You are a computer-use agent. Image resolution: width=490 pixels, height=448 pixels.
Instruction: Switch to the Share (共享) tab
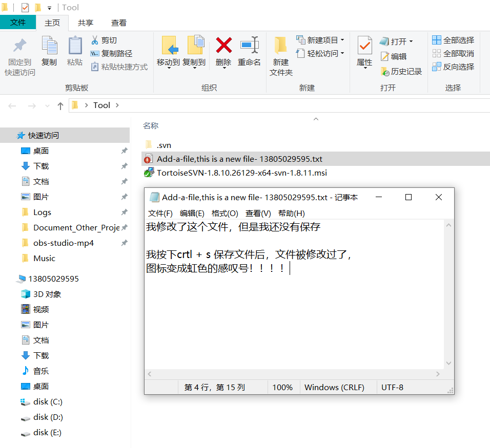point(86,23)
